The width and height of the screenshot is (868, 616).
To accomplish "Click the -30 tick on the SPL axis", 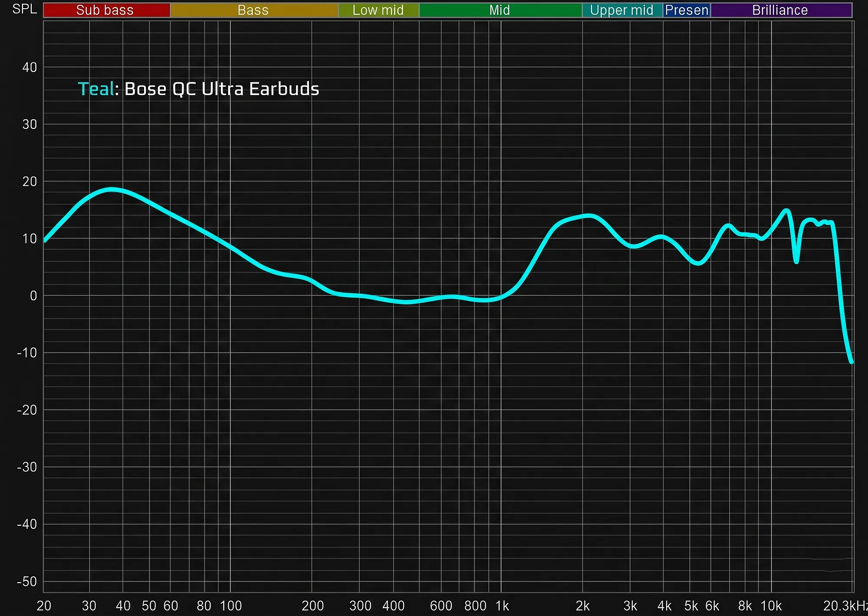I will click(27, 467).
